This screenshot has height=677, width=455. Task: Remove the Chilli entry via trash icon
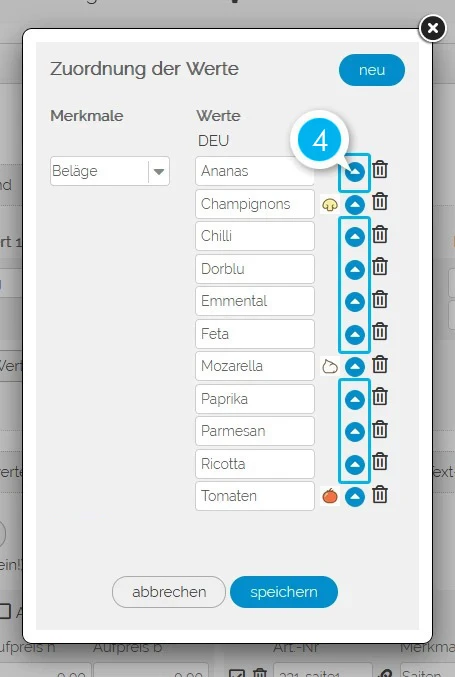click(380, 234)
